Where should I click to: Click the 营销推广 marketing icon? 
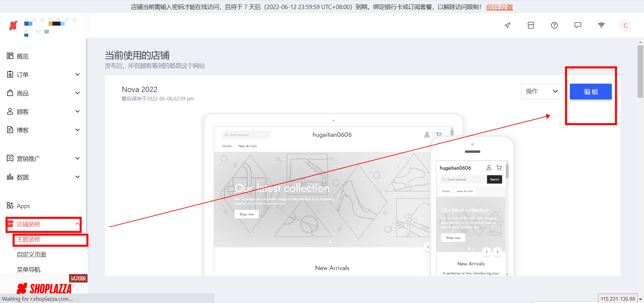pyautogui.click(x=10, y=158)
